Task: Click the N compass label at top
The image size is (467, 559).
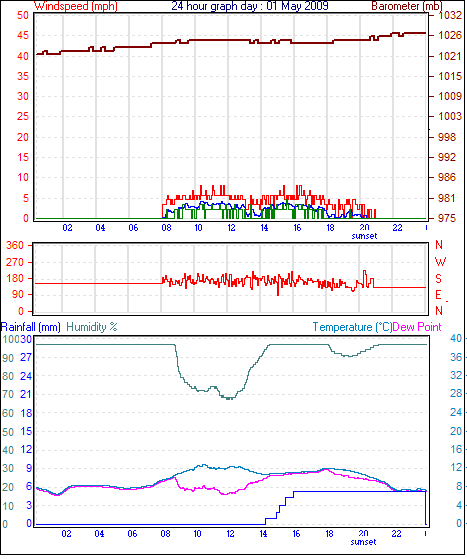Action: click(x=439, y=245)
